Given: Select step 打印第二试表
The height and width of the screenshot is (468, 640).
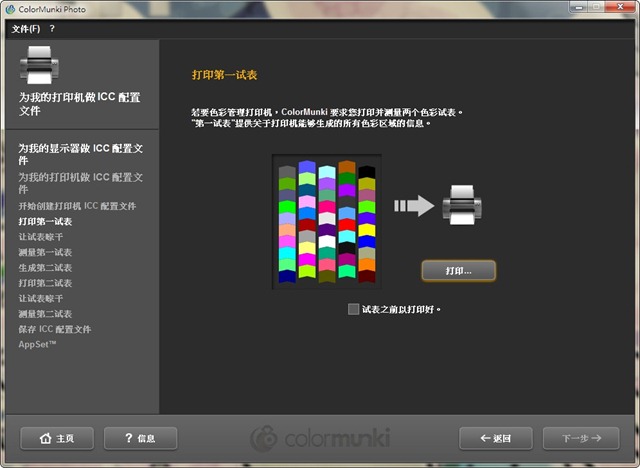Looking at the screenshot, I should pos(45,283).
